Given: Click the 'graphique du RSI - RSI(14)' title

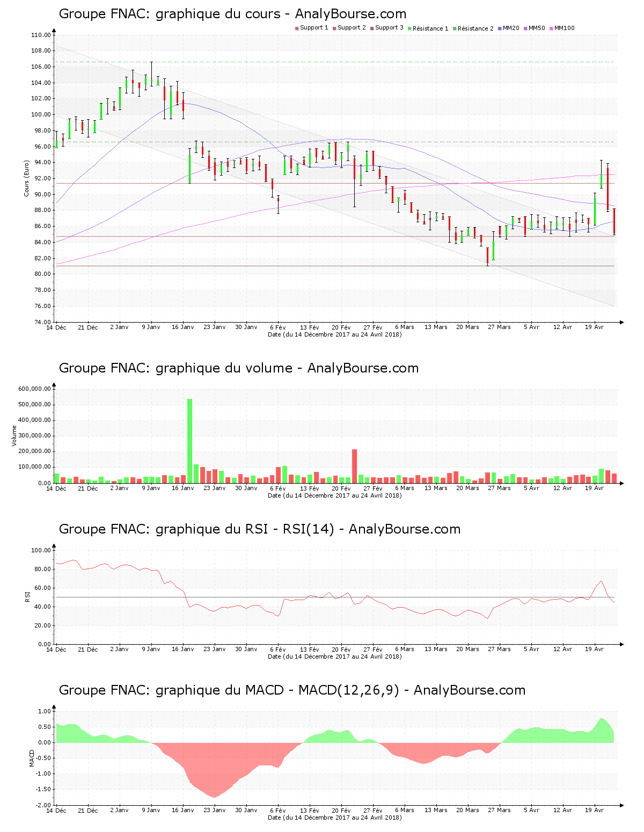Looking at the screenshot, I should (x=260, y=529).
